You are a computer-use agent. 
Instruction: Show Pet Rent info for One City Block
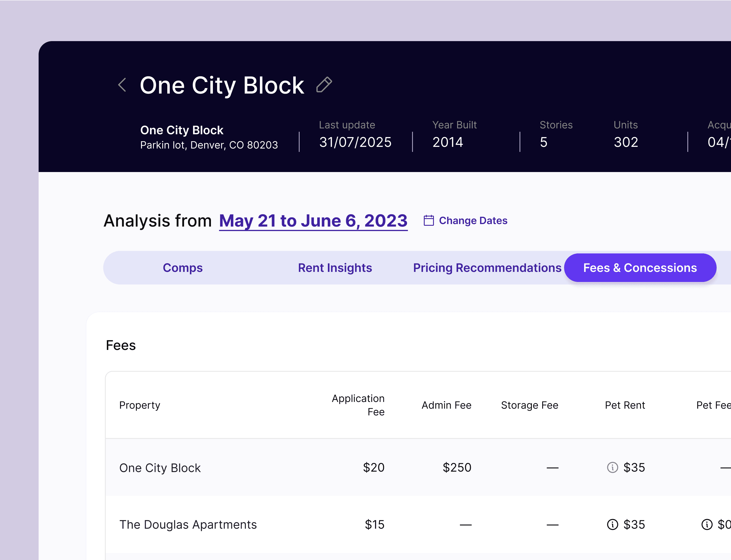612,467
